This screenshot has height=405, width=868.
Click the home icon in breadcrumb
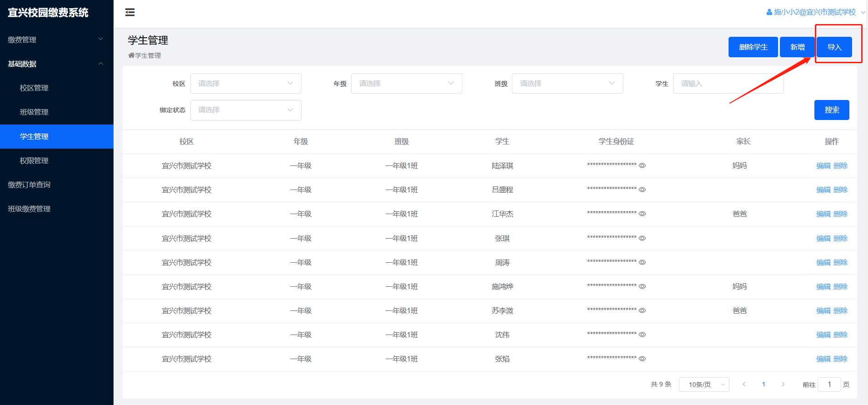point(131,55)
